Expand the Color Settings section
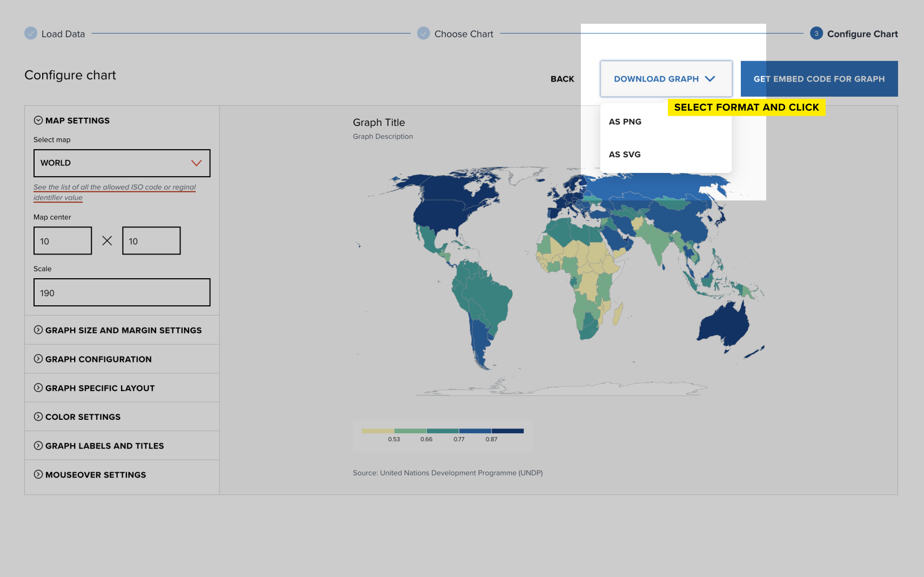This screenshot has height=577, width=924. pos(122,417)
